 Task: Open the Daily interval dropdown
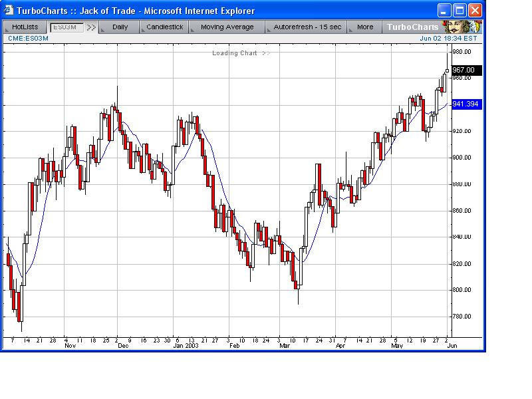pyautogui.click(x=120, y=27)
